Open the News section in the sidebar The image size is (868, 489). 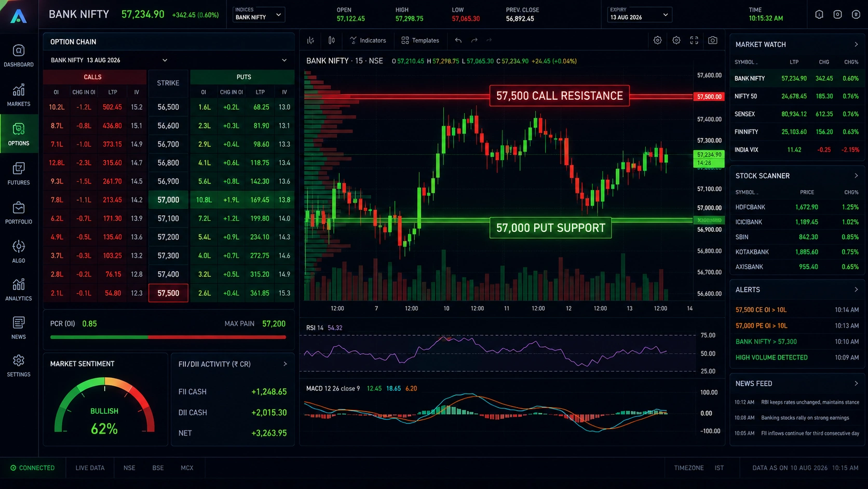19,328
